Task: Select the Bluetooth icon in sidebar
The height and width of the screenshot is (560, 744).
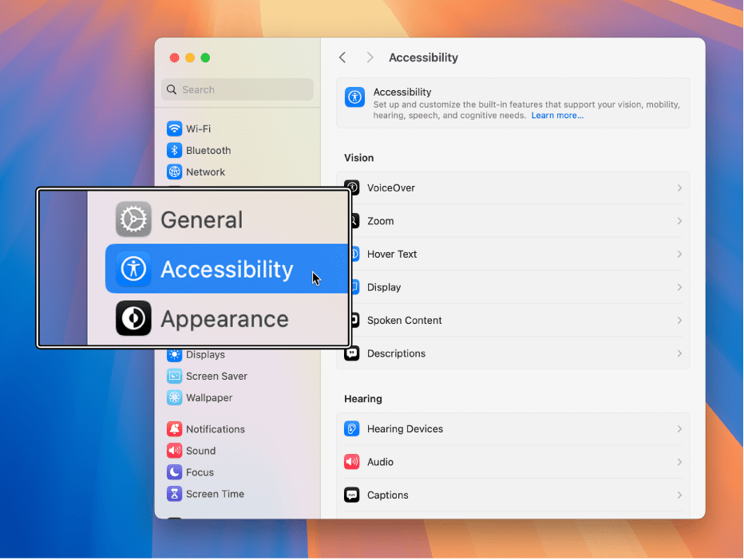Action: tap(174, 150)
